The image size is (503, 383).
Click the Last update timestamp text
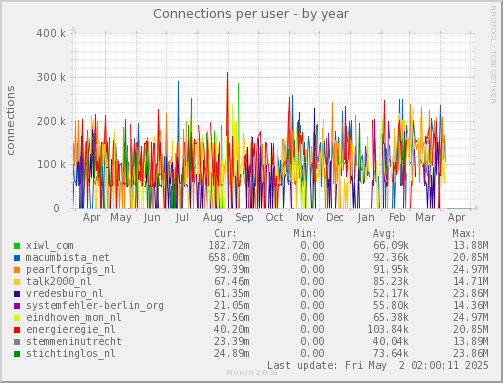pyautogui.click(x=377, y=365)
